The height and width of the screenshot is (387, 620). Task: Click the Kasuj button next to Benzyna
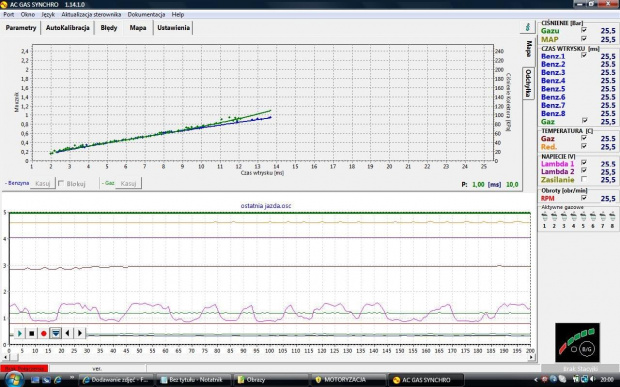tap(43, 183)
